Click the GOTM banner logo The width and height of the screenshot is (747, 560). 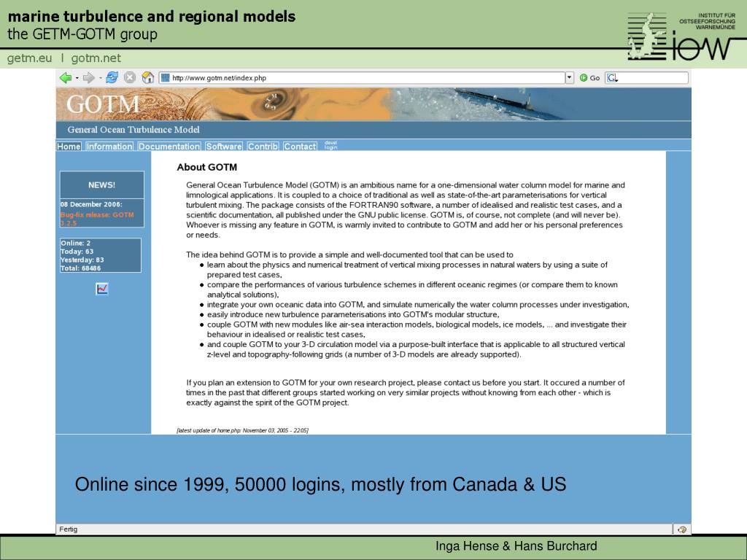pyautogui.click(x=103, y=104)
